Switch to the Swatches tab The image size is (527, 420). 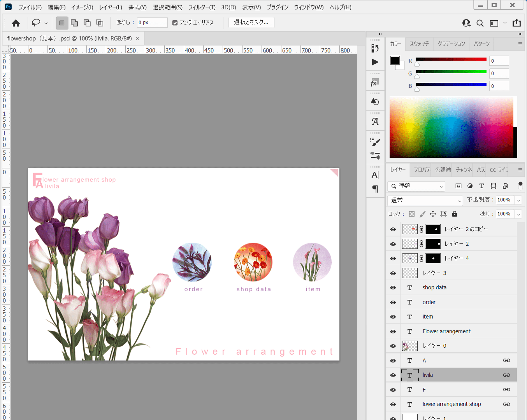419,44
